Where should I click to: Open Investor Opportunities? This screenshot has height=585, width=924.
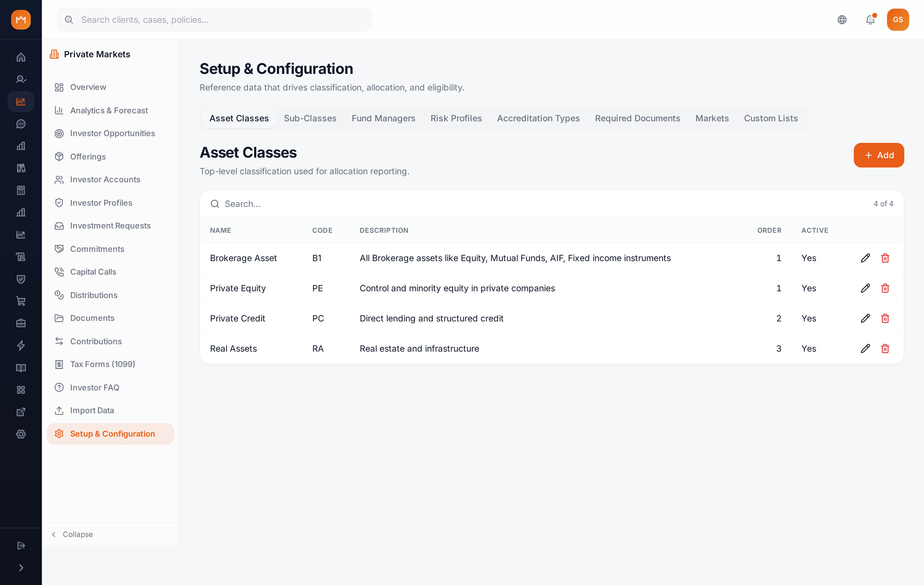coord(111,134)
